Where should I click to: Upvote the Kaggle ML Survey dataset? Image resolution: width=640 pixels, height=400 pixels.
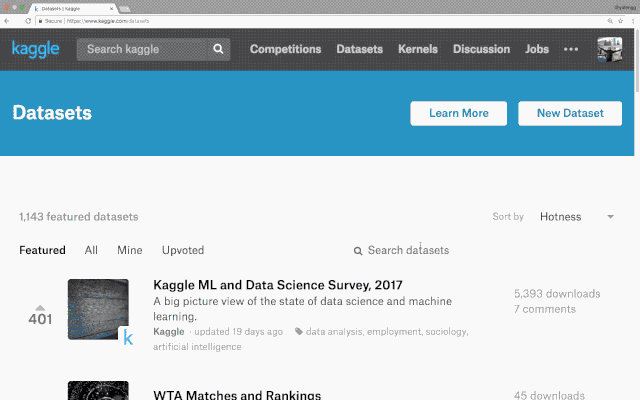pos(40,307)
